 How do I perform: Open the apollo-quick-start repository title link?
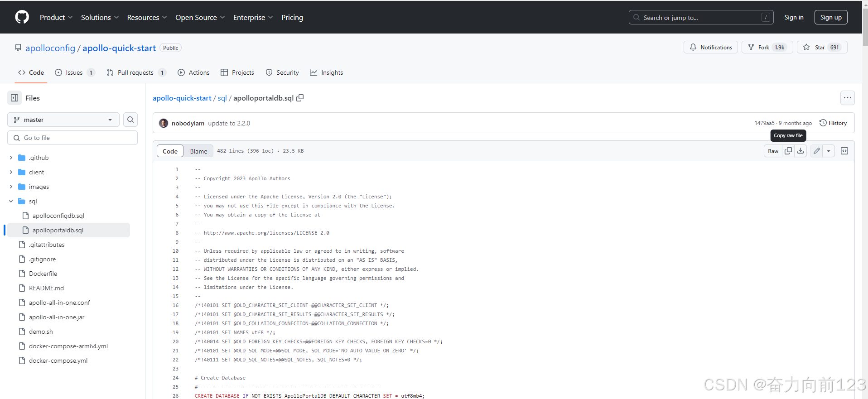click(x=119, y=48)
